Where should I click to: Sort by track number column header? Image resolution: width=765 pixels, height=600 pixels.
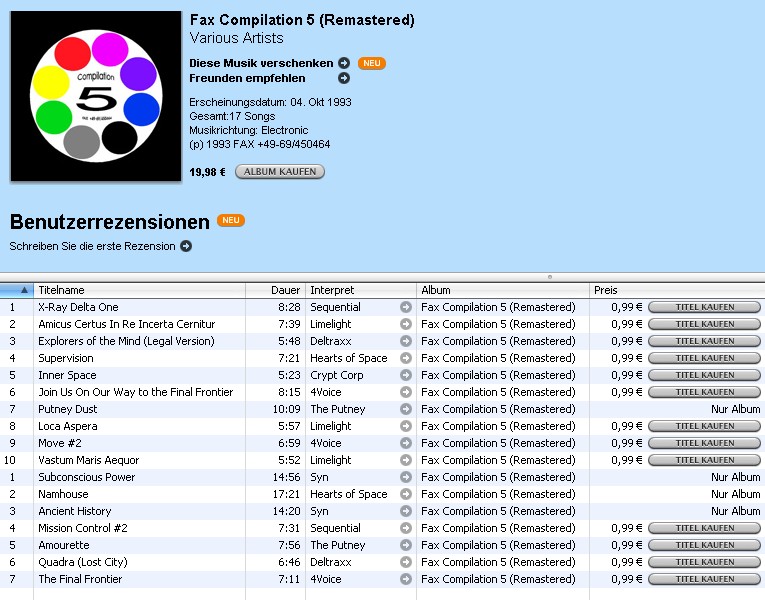[x=17, y=290]
